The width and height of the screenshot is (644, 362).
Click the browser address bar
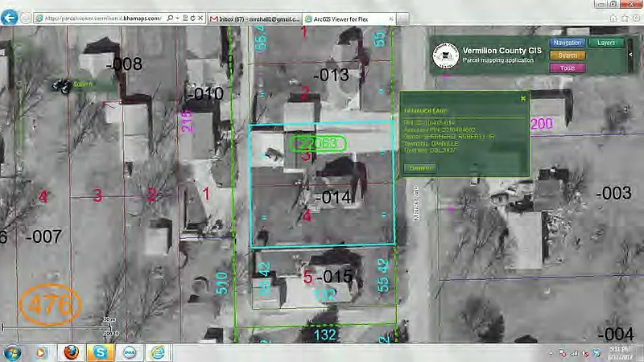point(105,18)
